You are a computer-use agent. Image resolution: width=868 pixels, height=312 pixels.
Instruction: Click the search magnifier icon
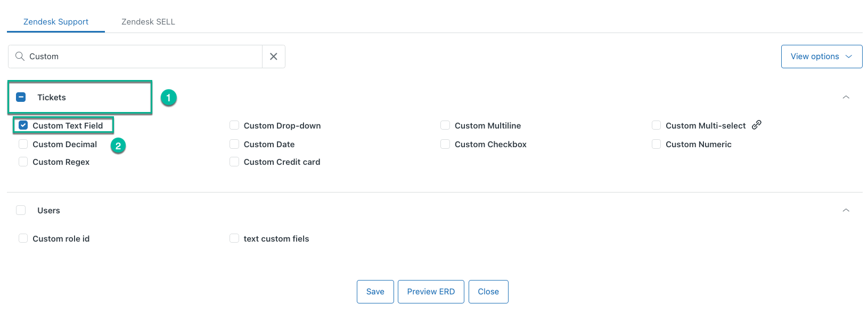coord(20,57)
